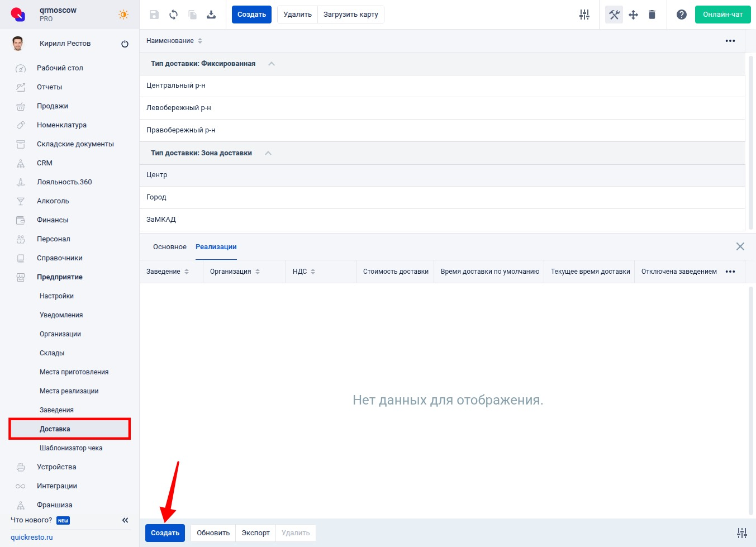Viewport: 756px width, 547px height.
Task: Click the trash bin icon in toolbar
Action: tap(652, 15)
